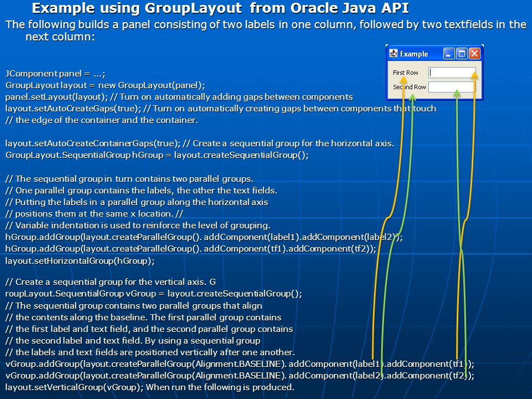Click the comment about variable indentation
Image resolution: width=532 pixels, height=399 pixels.
[138, 226]
